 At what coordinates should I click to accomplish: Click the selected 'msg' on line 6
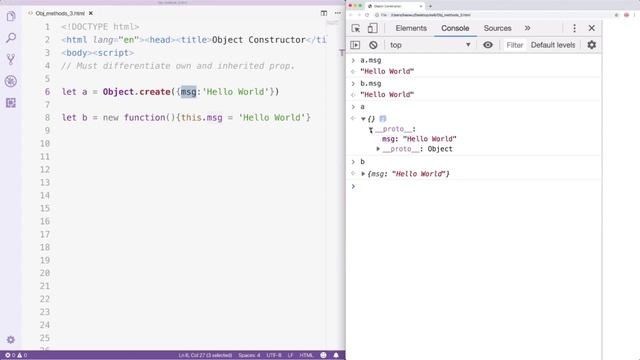click(x=189, y=92)
